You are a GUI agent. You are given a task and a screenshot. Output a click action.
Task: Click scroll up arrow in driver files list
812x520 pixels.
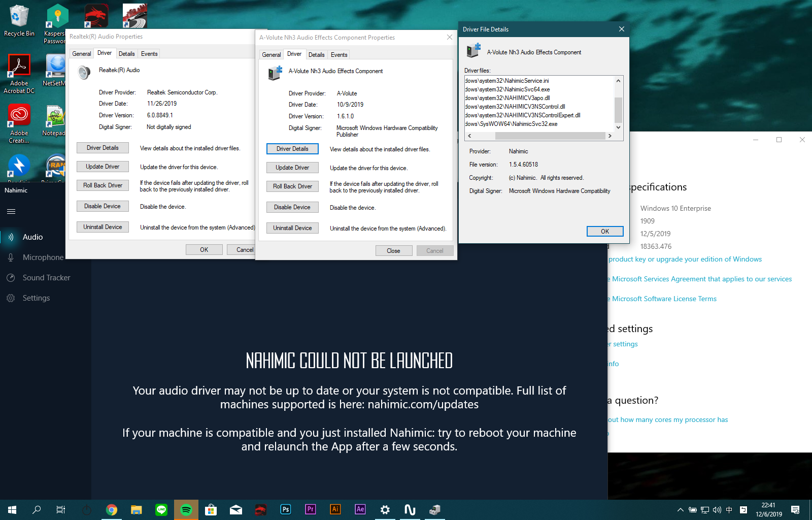618,81
